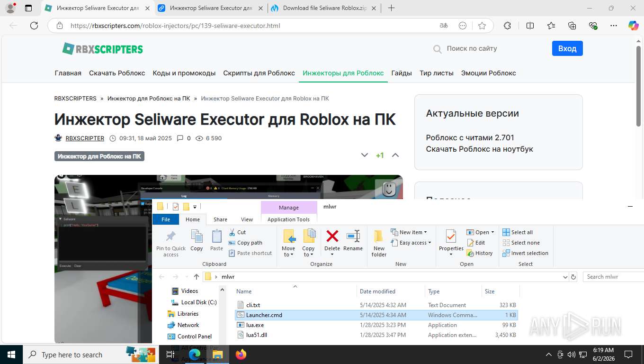The height and width of the screenshot is (364, 644).
Task: Open the Коды и промокоды menu item
Action: click(184, 73)
